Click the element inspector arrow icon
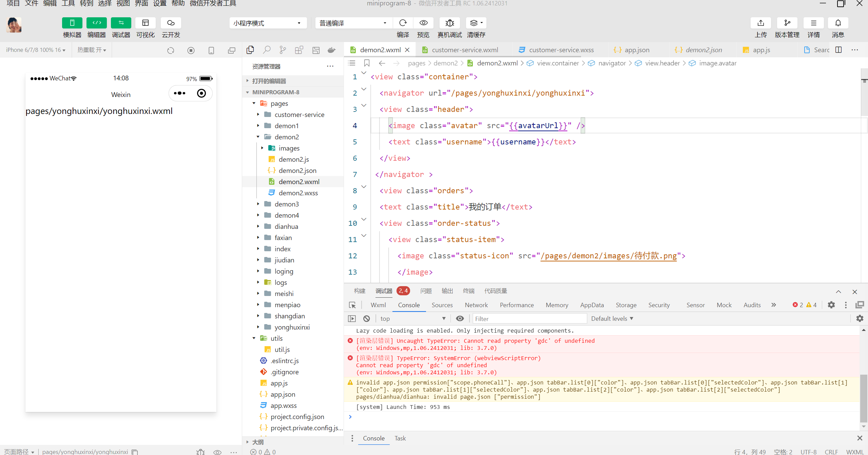Screen dimensions: 868x455 [352, 305]
